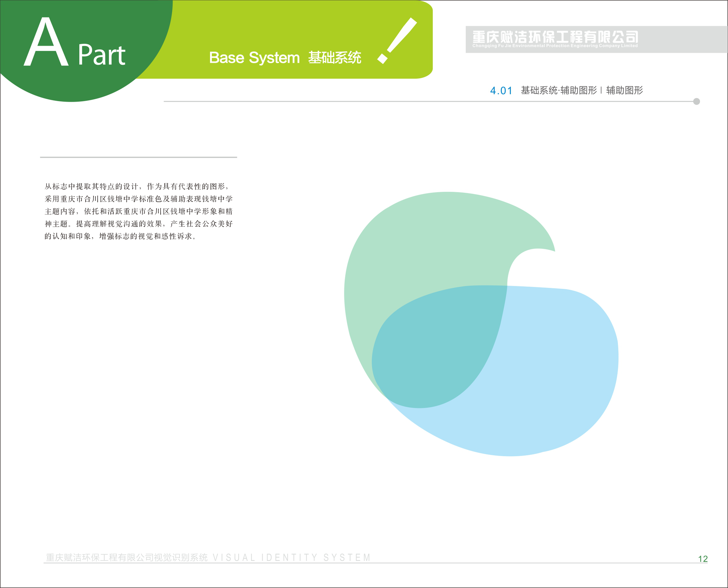Click the blue section number 4.01
The width and height of the screenshot is (728, 588).
coord(501,91)
